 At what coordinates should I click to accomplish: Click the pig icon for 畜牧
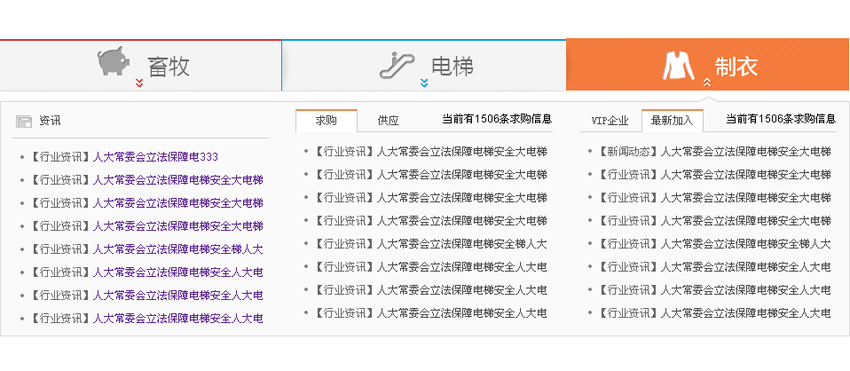click(114, 61)
